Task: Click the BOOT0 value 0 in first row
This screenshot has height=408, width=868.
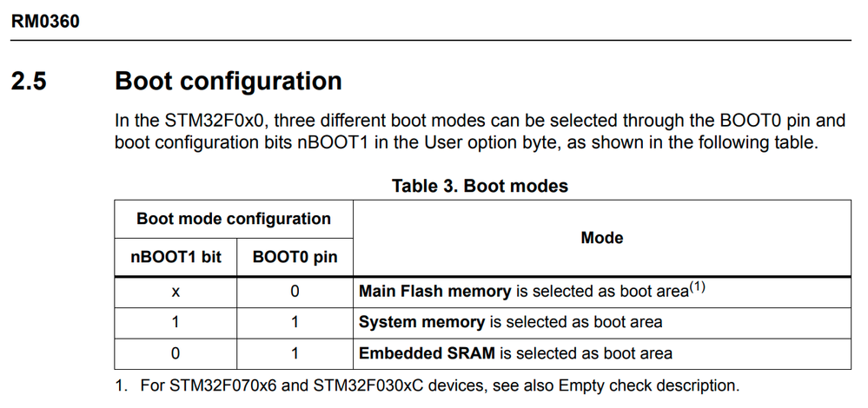Action: pos(295,291)
